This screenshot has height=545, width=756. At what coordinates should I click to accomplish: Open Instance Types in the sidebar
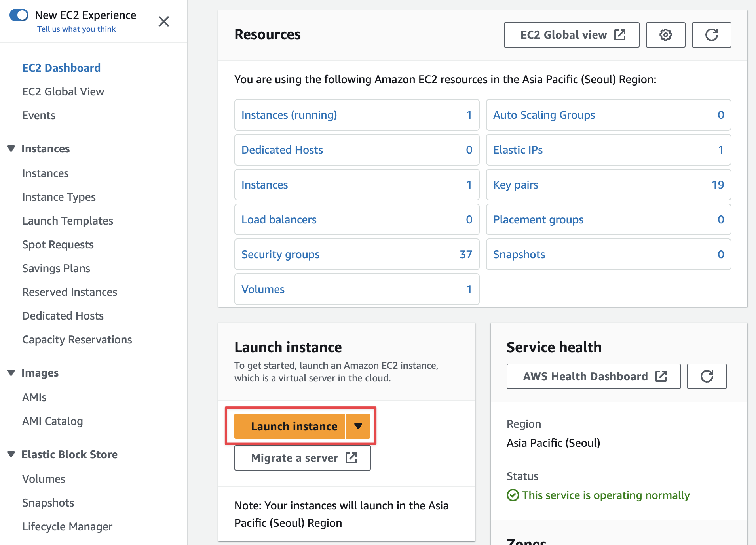click(59, 197)
